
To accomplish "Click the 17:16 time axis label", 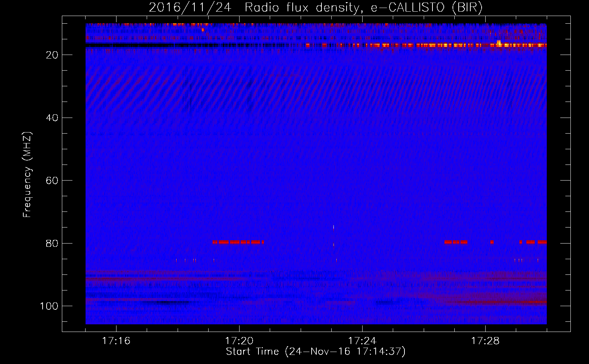I will [x=116, y=341].
